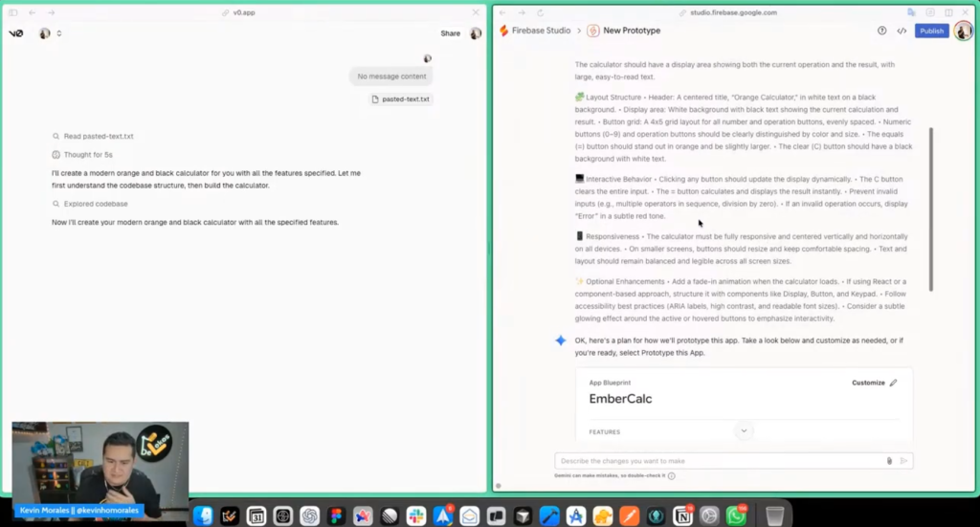This screenshot has width=980, height=527.
Task: Toggle split view in Firebase browser toolbar
Action: [x=948, y=12]
